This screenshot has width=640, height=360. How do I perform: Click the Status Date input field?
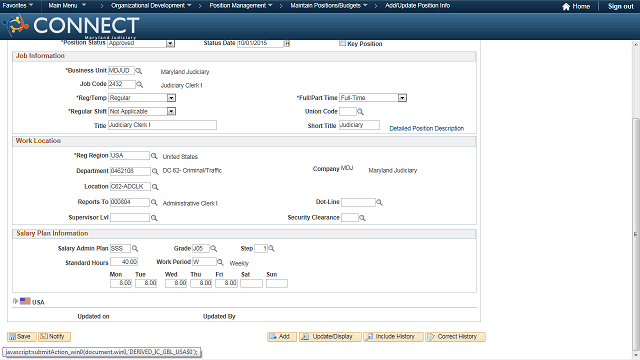click(x=260, y=43)
